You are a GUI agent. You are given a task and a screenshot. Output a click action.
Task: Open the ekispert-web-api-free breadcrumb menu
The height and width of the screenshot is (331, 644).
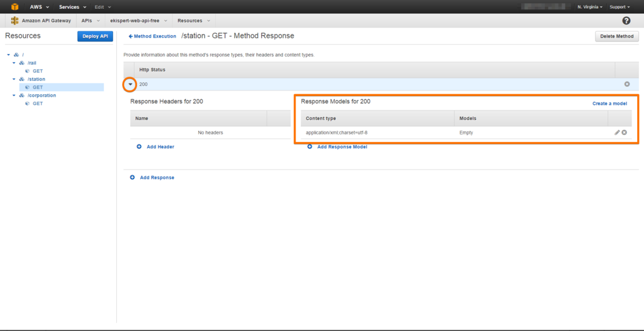(139, 21)
